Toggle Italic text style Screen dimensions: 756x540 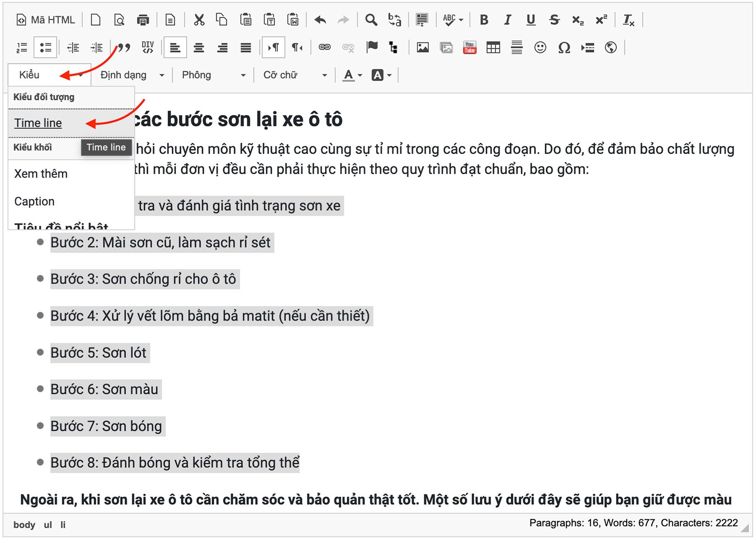tap(507, 20)
